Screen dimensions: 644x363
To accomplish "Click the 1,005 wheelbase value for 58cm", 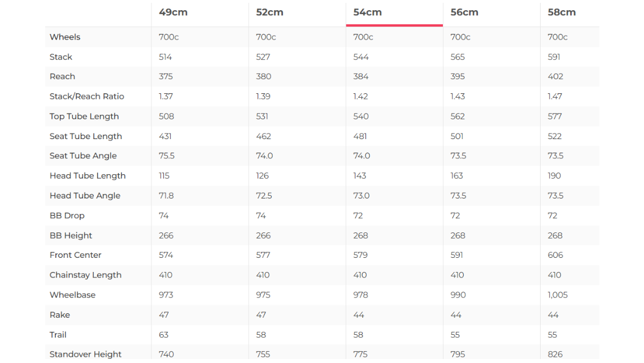I will (558, 295).
